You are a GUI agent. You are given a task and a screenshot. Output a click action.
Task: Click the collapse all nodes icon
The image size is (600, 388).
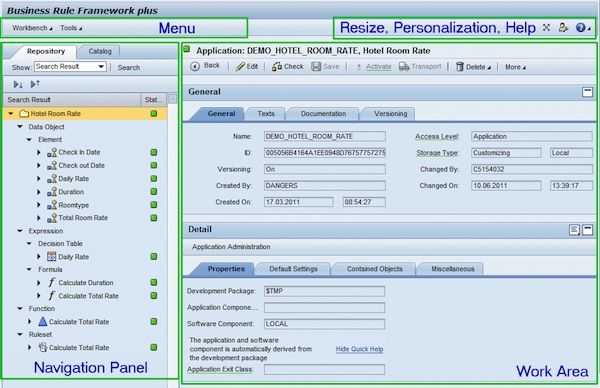(x=35, y=83)
